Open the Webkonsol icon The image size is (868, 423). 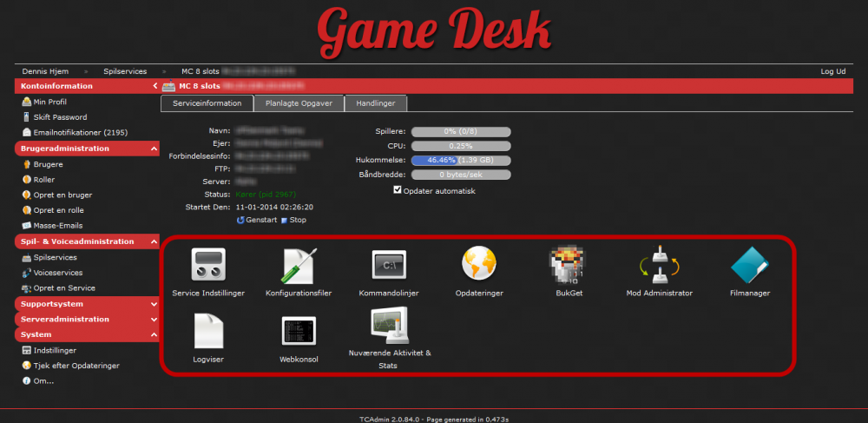point(299,332)
